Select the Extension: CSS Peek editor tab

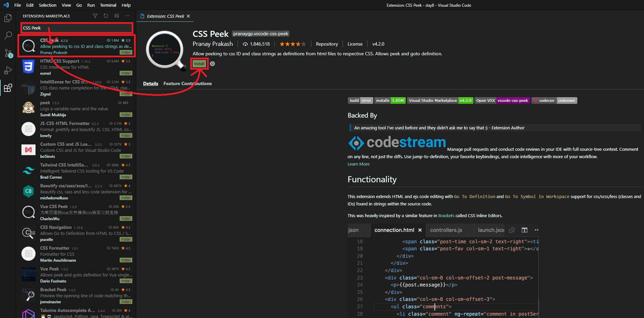165,16
